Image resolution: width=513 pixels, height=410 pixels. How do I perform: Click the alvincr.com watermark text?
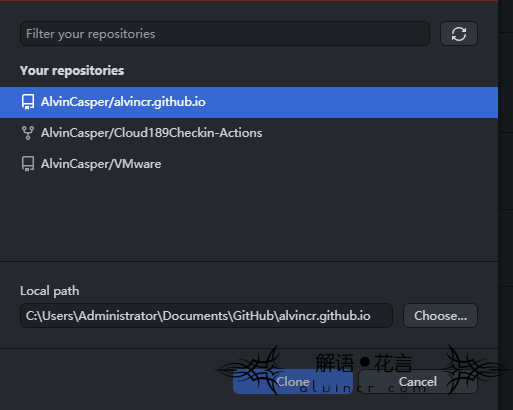(x=363, y=388)
